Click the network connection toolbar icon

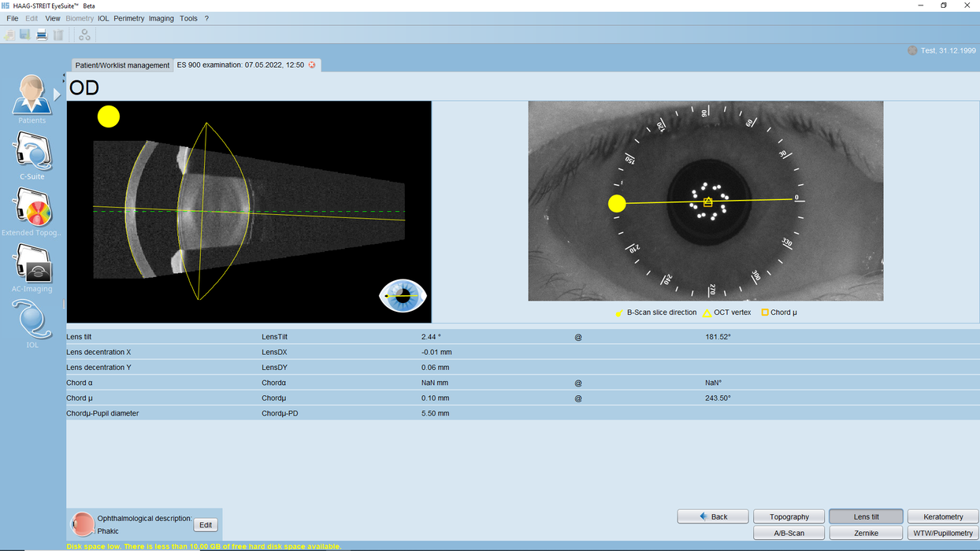point(84,35)
